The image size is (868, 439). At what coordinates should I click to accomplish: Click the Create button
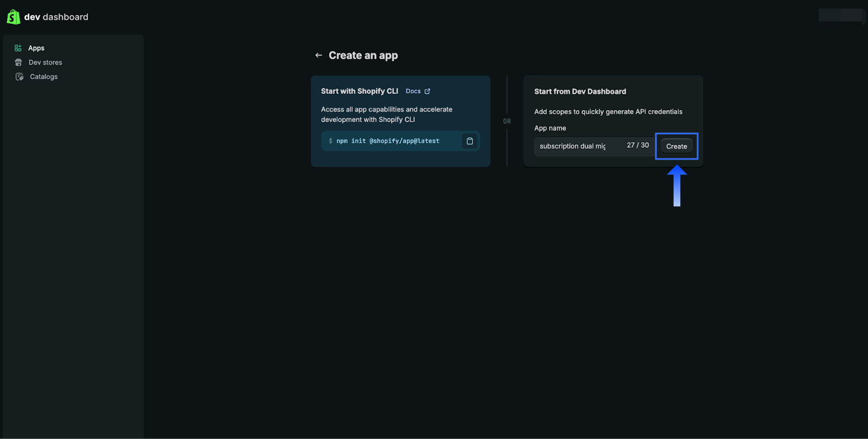pos(676,147)
